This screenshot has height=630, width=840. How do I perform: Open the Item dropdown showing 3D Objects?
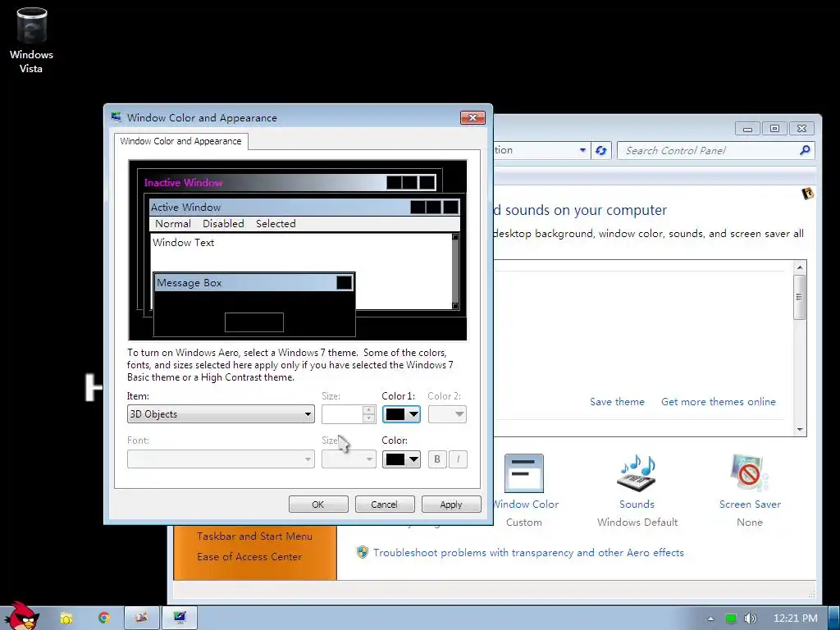221,414
